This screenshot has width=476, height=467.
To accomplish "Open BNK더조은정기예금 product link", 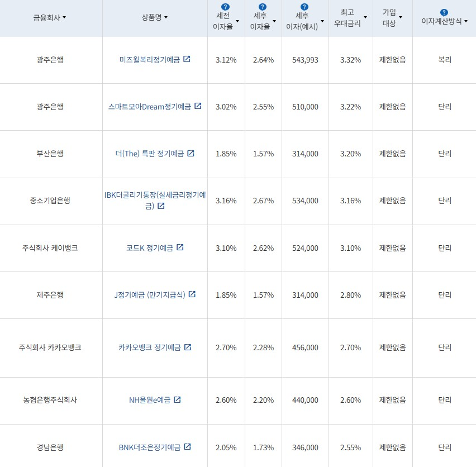I will point(150,447).
